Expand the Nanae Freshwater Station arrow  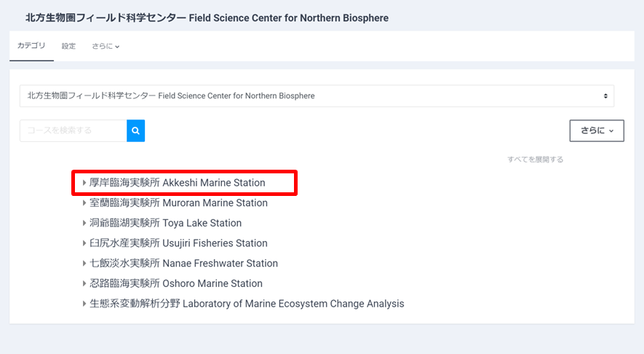click(x=84, y=264)
